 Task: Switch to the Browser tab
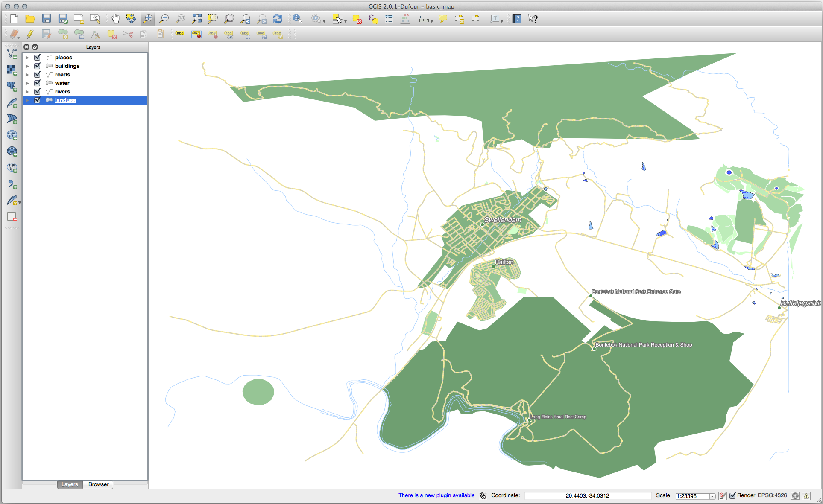click(98, 484)
